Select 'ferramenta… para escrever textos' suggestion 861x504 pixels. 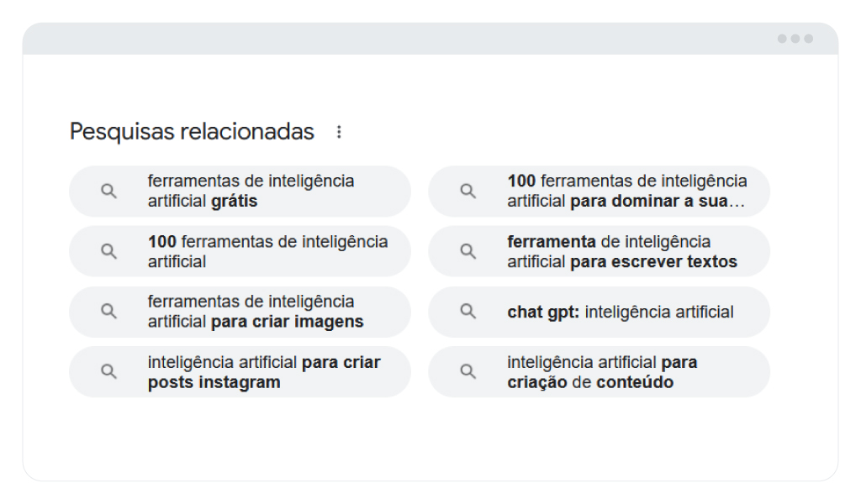click(x=599, y=251)
